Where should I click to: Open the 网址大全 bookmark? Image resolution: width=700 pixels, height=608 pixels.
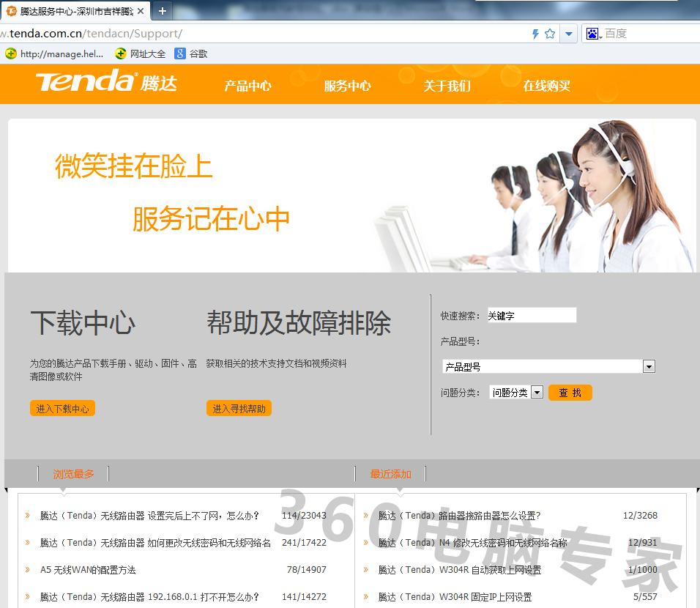point(140,54)
